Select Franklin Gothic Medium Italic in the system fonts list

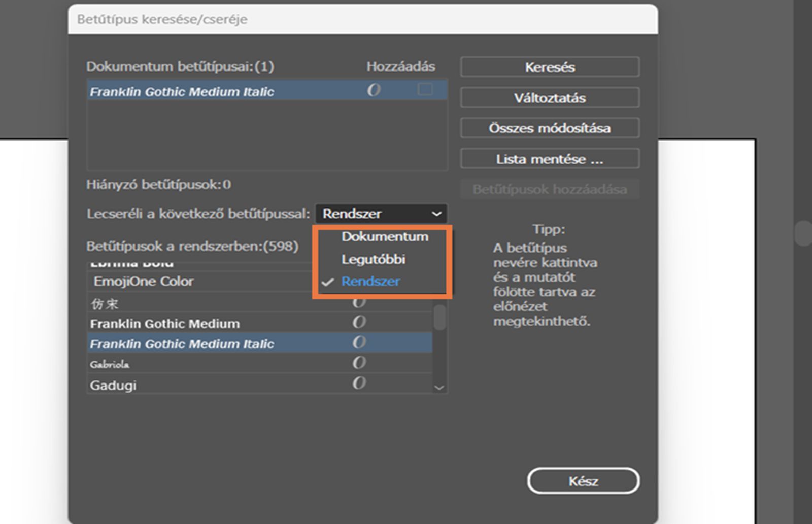pyautogui.click(x=260, y=343)
